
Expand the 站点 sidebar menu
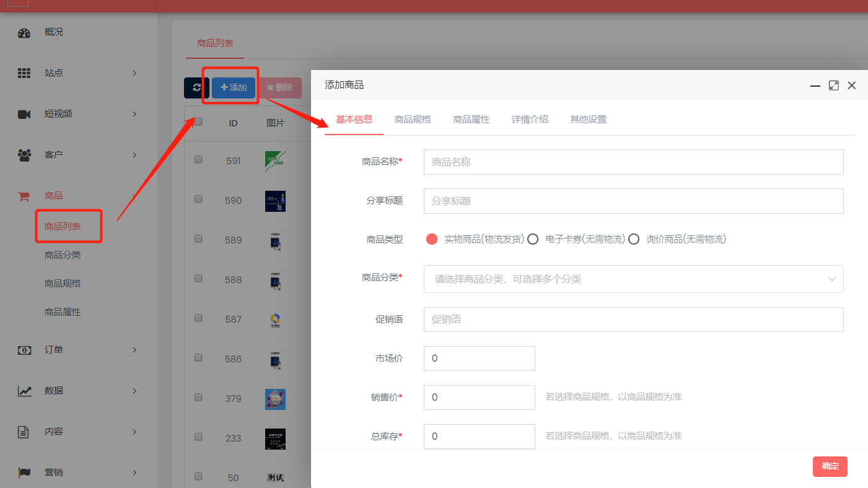coord(134,73)
